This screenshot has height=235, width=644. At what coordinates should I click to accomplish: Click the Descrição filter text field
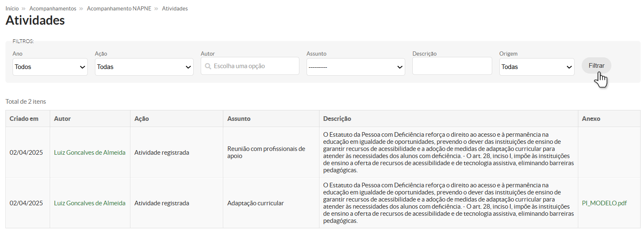(x=452, y=66)
